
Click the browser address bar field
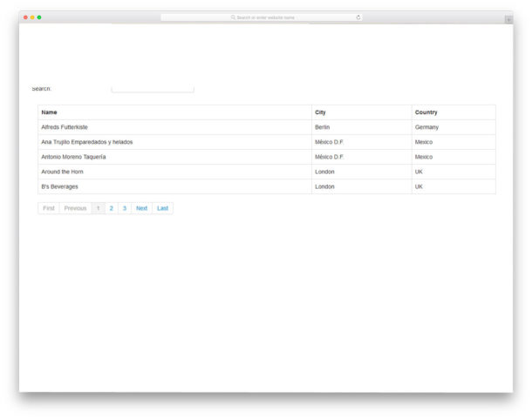point(262,17)
